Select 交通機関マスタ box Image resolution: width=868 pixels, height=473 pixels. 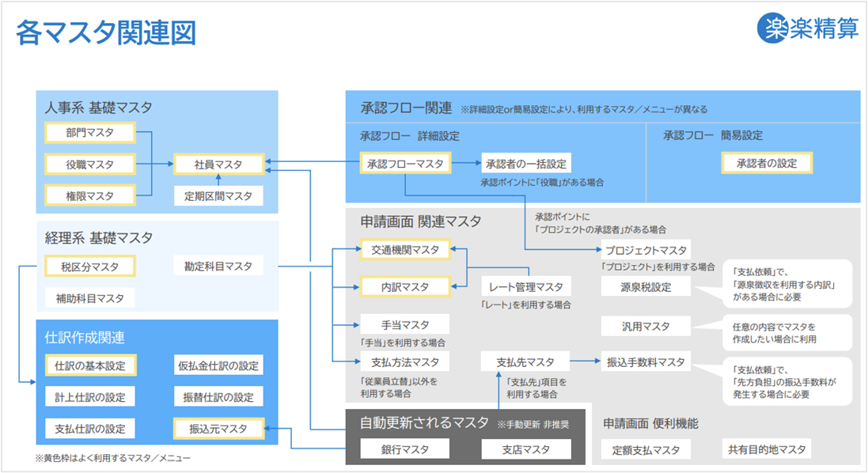pyautogui.click(x=405, y=250)
